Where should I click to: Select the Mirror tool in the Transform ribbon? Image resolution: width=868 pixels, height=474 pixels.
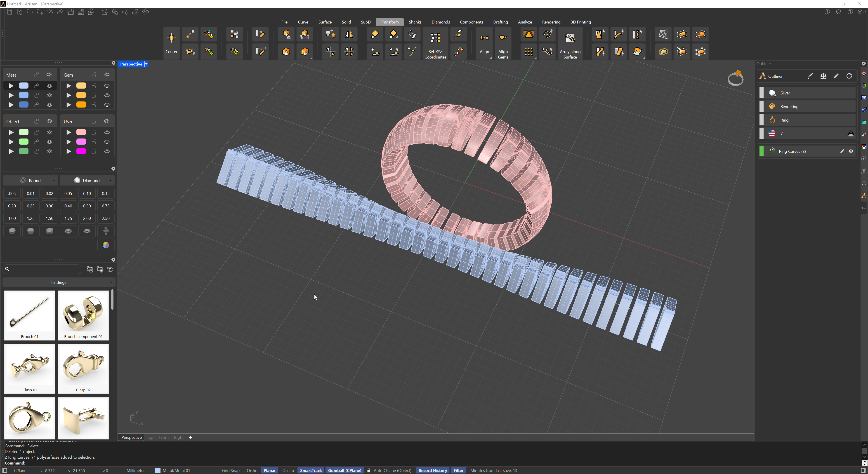[349, 34]
